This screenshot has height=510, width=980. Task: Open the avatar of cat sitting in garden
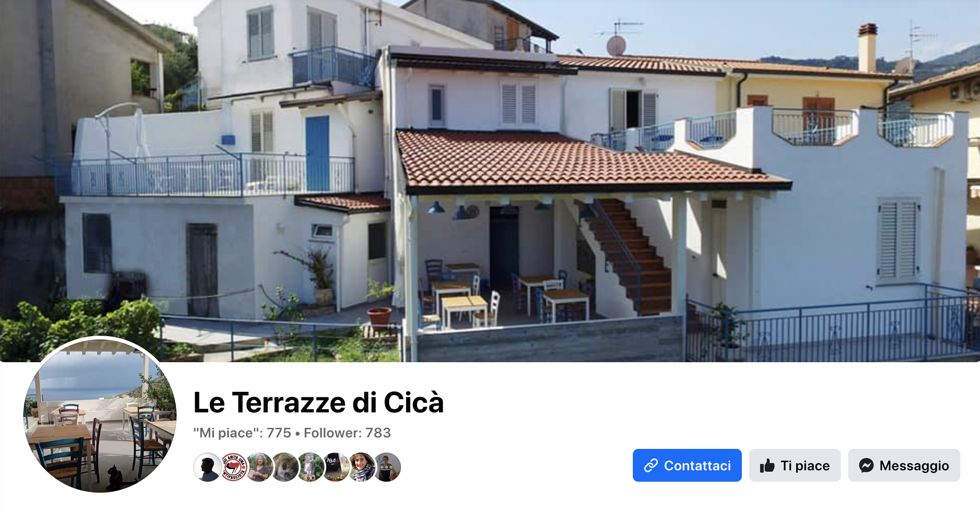310,467
